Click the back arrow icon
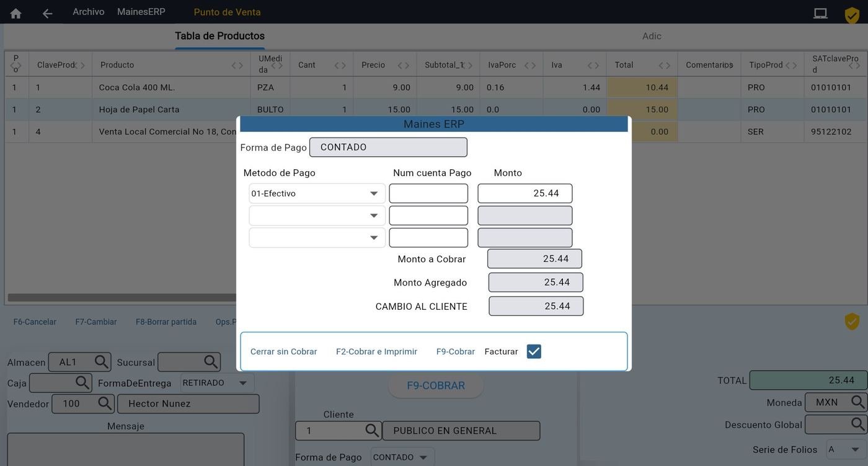The width and height of the screenshot is (868, 466). click(47, 13)
